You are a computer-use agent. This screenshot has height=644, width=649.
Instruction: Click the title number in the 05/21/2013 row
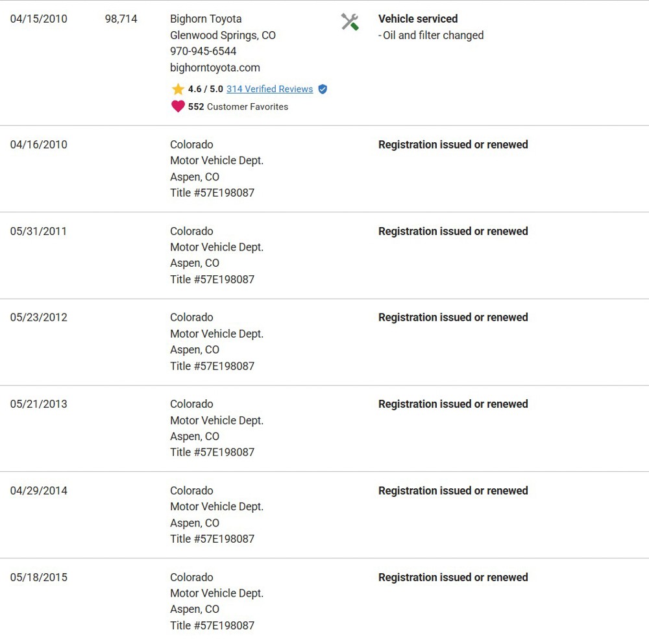coord(212,452)
